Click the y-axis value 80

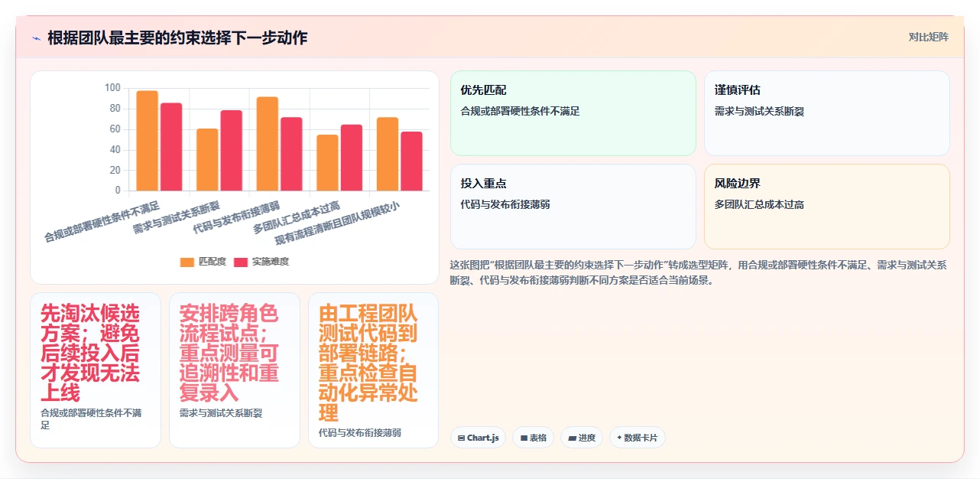(115, 109)
